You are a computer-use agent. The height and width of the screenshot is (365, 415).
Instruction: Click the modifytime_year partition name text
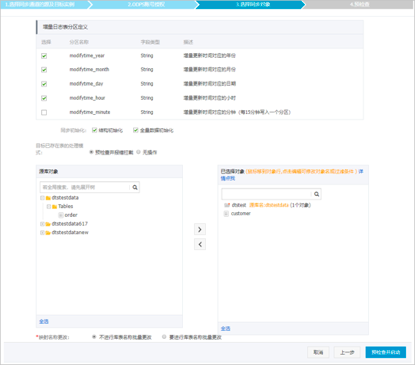(87, 56)
